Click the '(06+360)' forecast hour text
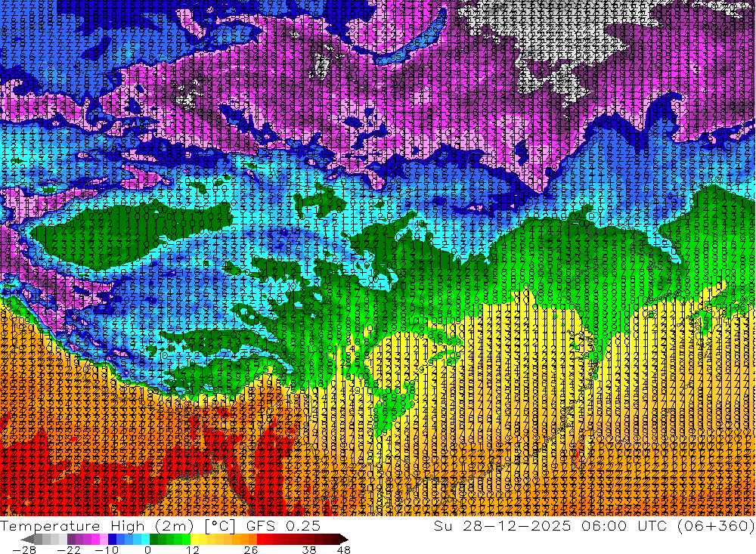Viewport: 756px width, 554px height. click(x=716, y=526)
